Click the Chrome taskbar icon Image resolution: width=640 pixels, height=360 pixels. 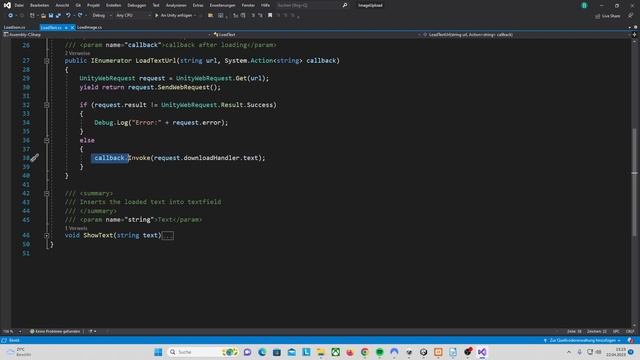[364, 352]
